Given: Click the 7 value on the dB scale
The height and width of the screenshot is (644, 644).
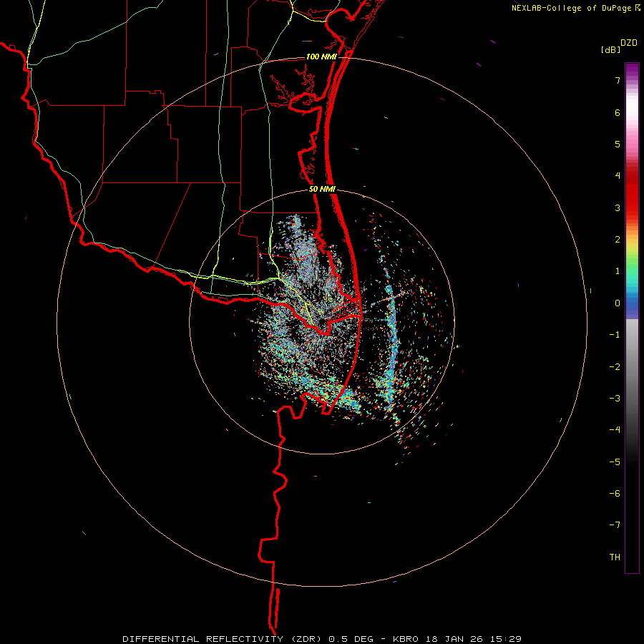Looking at the screenshot, I should click(x=618, y=80).
